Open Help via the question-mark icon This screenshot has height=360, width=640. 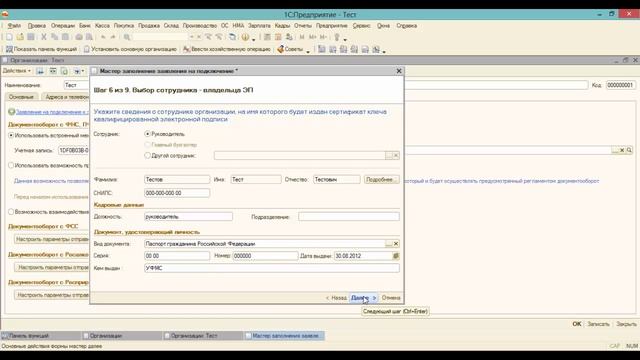245,37
